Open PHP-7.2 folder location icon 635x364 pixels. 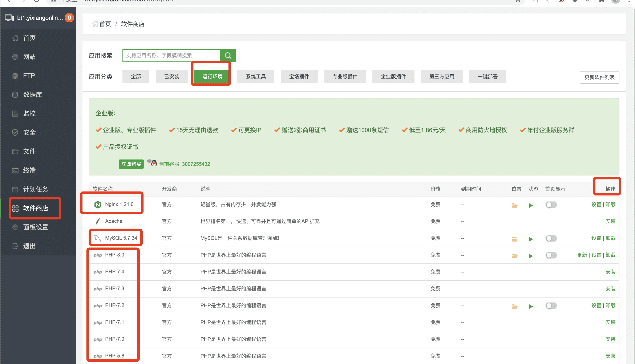(514, 307)
